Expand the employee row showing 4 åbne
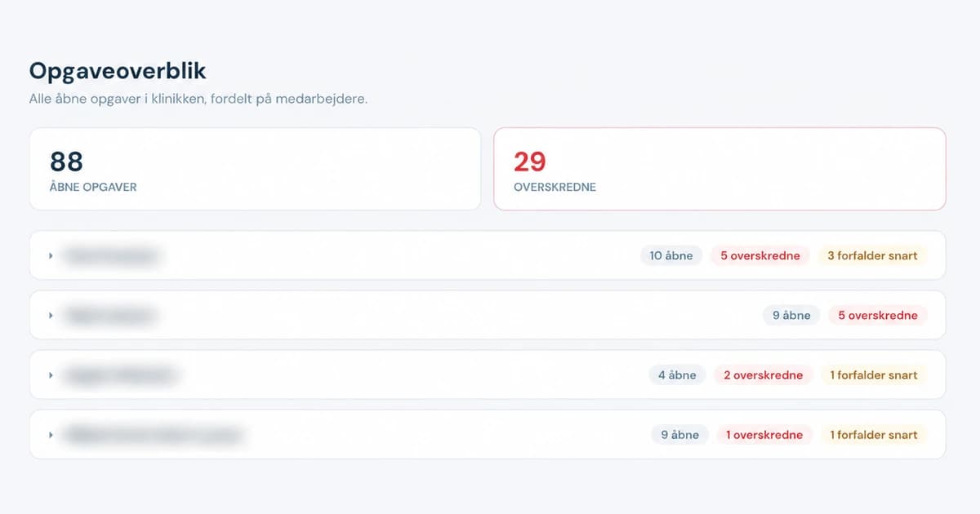This screenshot has height=514, width=980. pyautogui.click(x=488, y=375)
